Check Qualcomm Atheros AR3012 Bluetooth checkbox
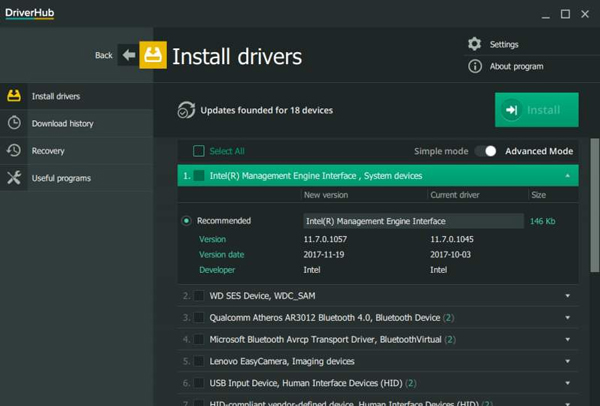This screenshot has height=406, width=600. point(199,318)
